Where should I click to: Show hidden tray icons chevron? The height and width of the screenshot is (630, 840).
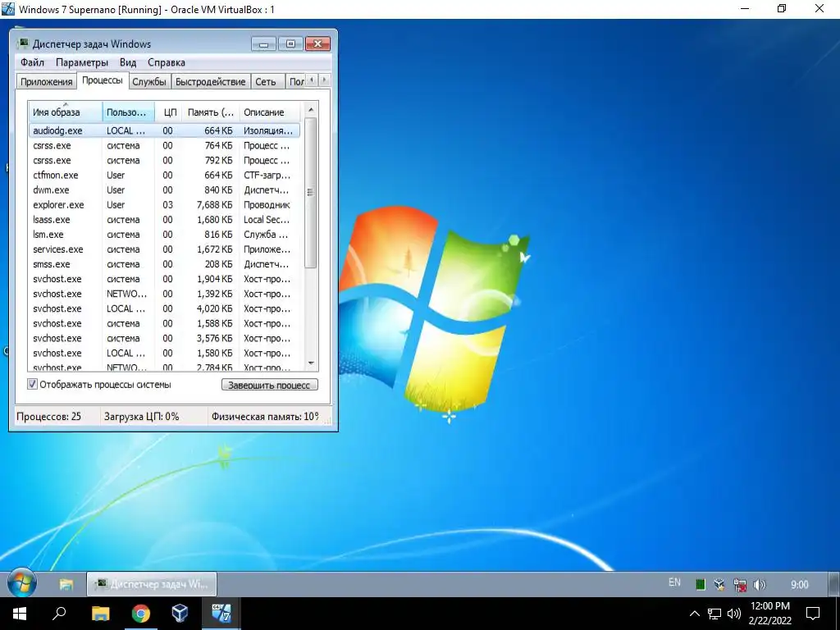(x=694, y=614)
